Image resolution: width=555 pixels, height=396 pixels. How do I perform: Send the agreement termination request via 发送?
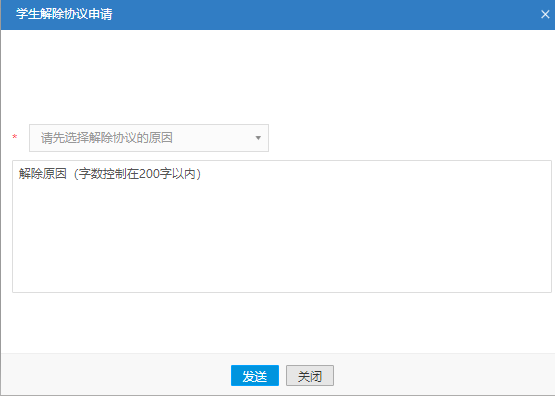[255, 375]
